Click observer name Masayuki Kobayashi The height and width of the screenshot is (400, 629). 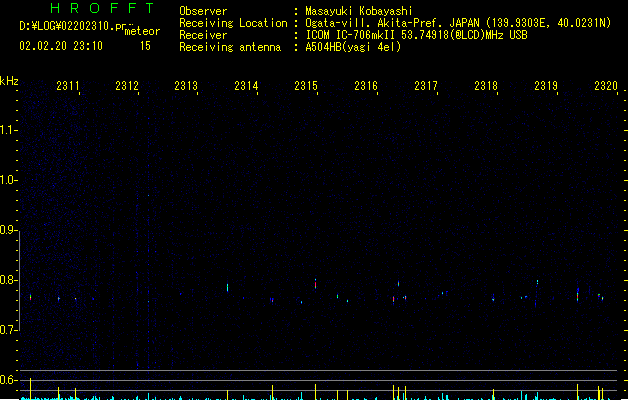coord(359,11)
